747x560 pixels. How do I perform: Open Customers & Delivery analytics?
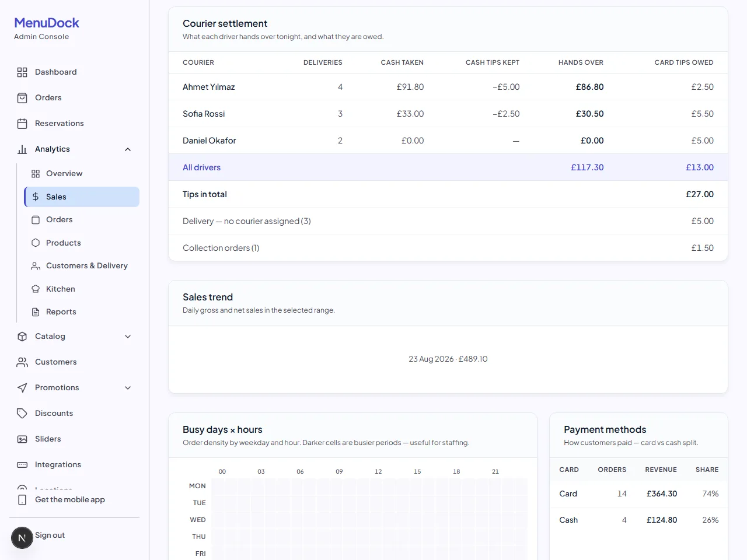click(82, 266)
